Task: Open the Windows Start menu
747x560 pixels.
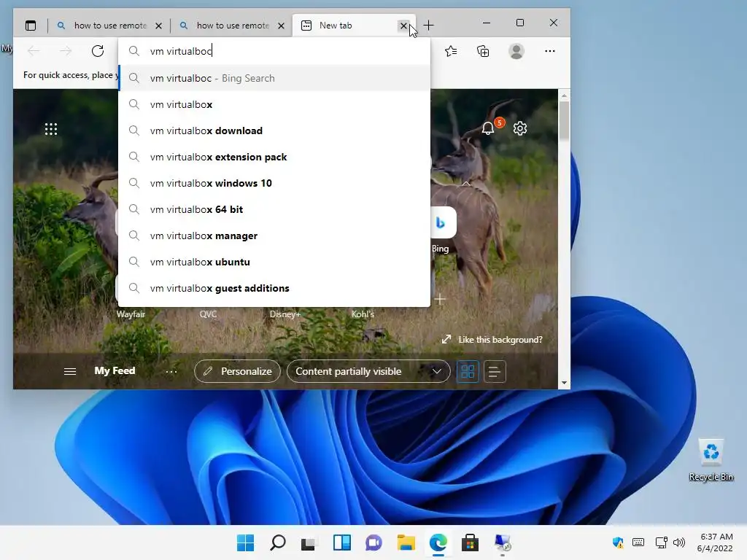Action: click(245, 542)
